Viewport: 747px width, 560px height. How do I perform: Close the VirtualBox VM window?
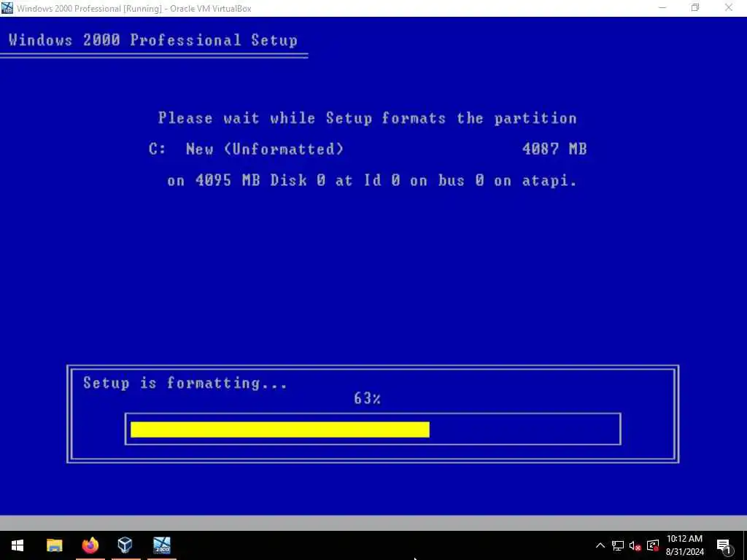pos(729,7)
